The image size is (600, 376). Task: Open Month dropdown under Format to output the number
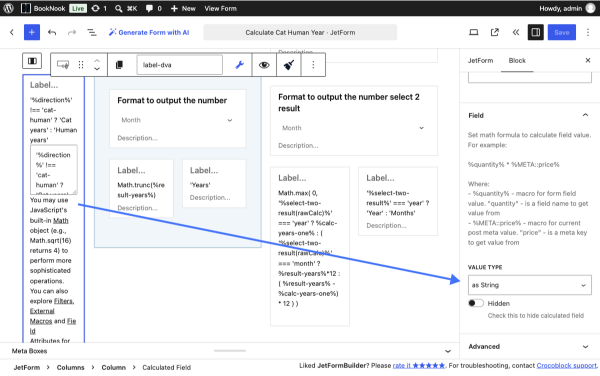pos(177,120)
